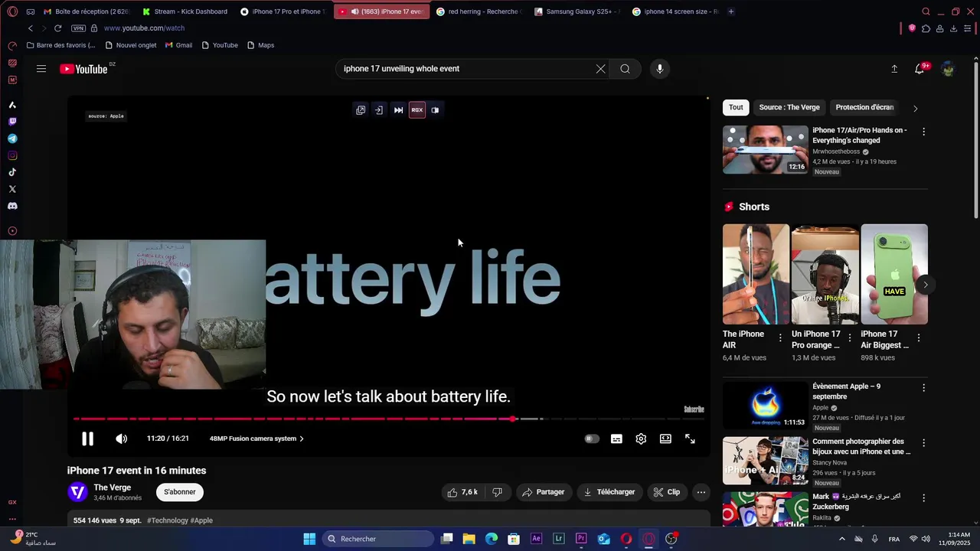This screenshot has height=551, width=980.
Task: Click the Opera skip-forward video icon
Action: pyautogui.click(x=398, y=110)
